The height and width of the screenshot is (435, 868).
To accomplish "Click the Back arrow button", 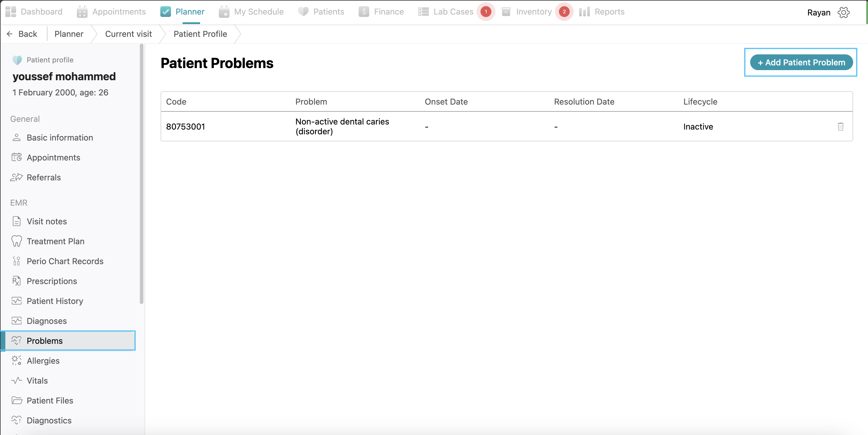I will [x=22, y=34].
